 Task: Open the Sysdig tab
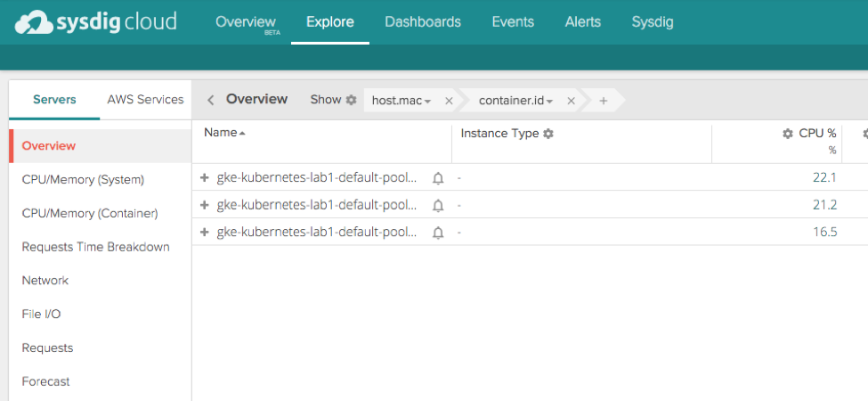click(653, 22)
